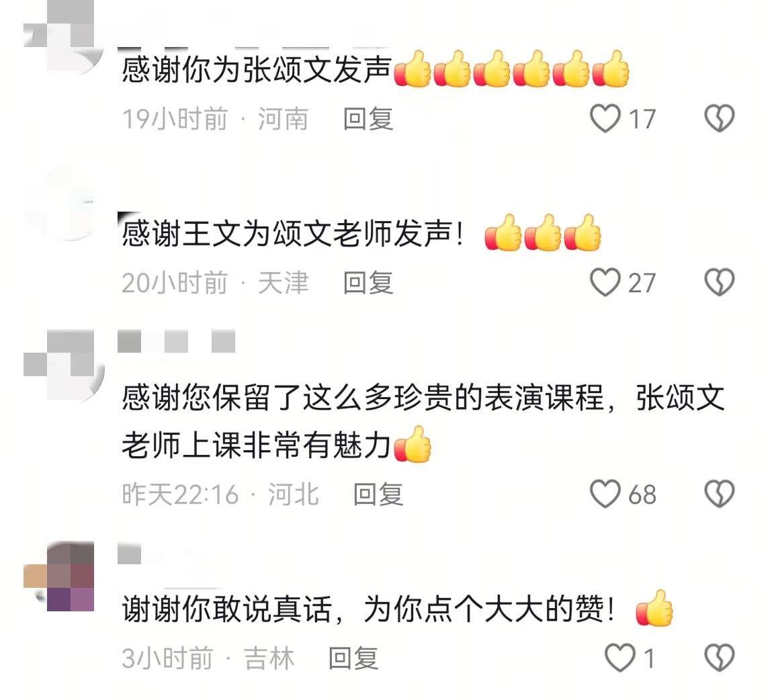Select comment text 感谢王文为颂文老师发声
This screenshot has width=774, height=700.
[292, 233]
